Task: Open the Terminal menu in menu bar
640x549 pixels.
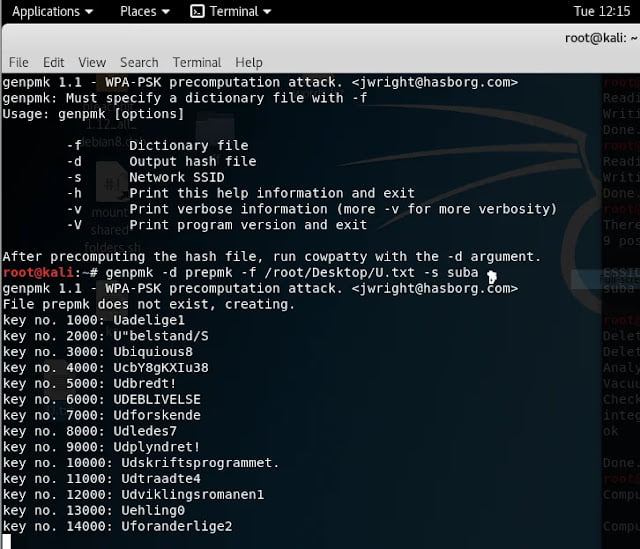Action: point(197,62)
